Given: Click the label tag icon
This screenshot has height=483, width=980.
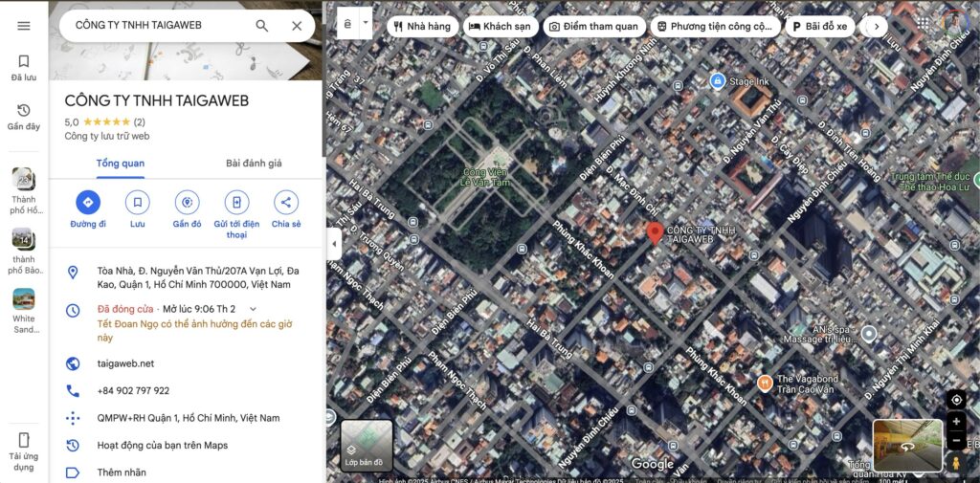Looking at the screenshot, I should click(73, 472).
